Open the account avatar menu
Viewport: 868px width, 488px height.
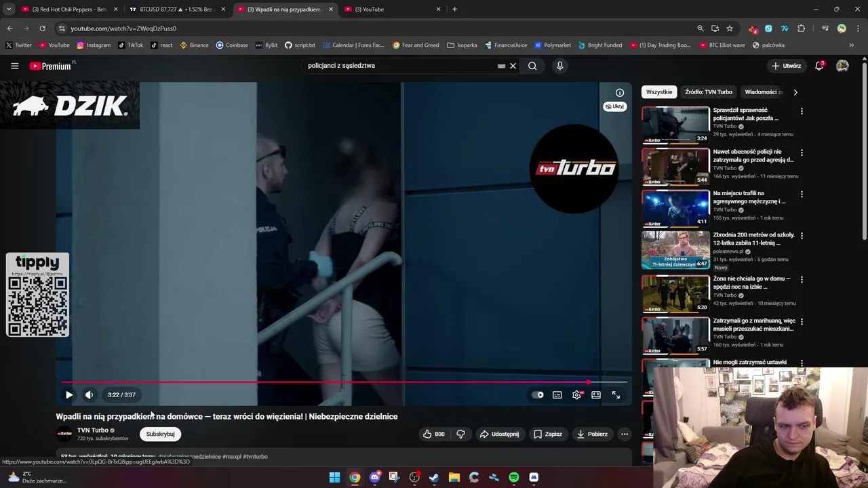[x=842, y=66]
